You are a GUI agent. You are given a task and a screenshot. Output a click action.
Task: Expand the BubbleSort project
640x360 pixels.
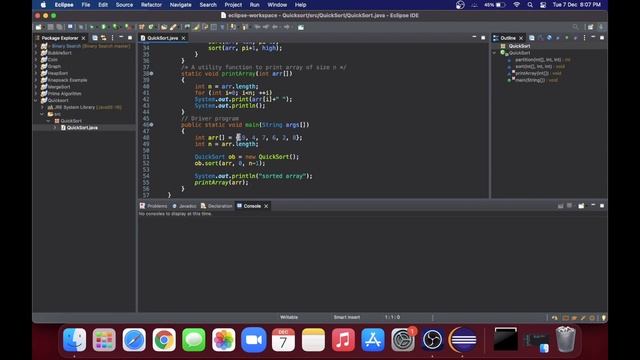click(x=36, y=53)
